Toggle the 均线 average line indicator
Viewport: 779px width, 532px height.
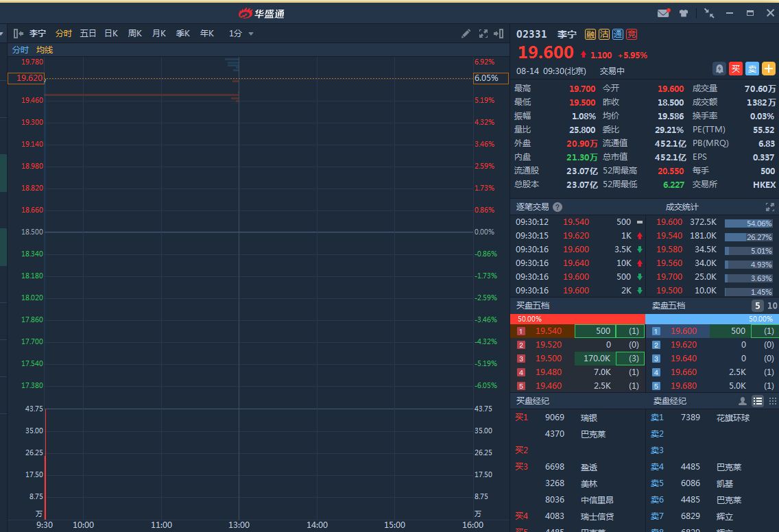click(44, 49)
